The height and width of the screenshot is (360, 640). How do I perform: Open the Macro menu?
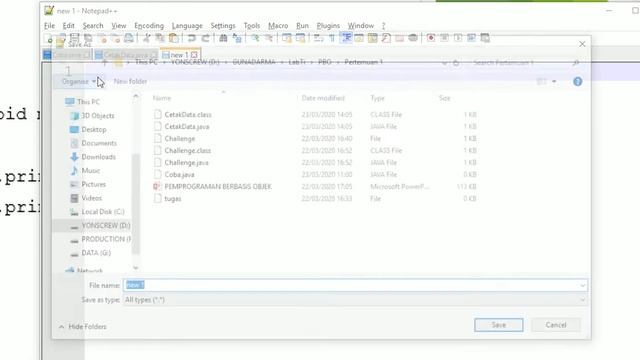pos(278,26)
